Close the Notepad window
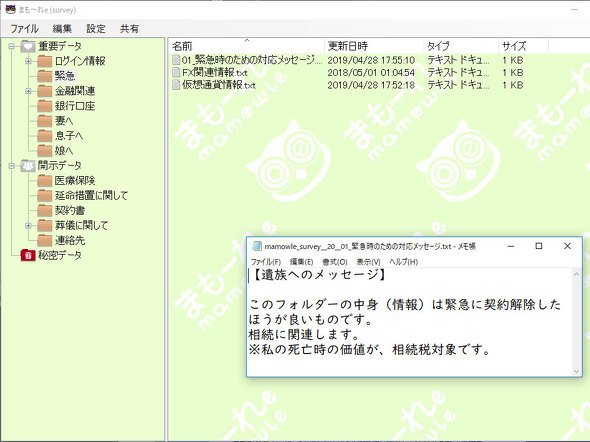The height and width of the screenshot is (442, 590). 567,246
